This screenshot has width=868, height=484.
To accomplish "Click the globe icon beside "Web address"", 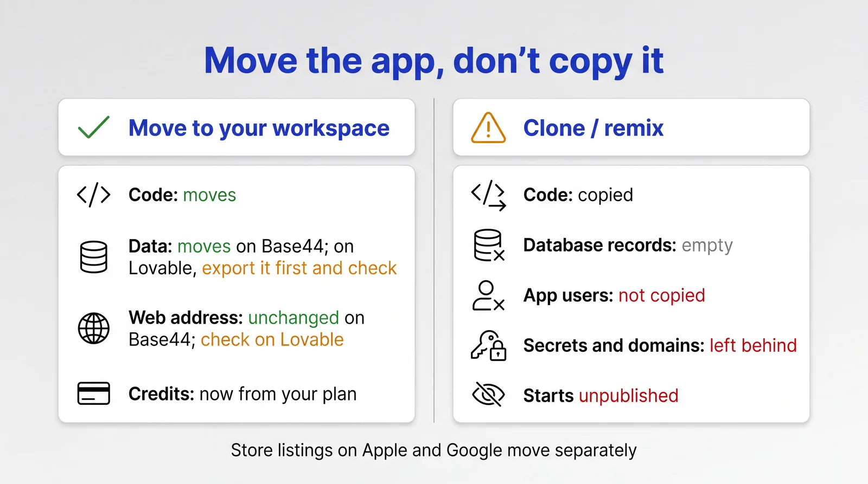I will coord(94,328).
